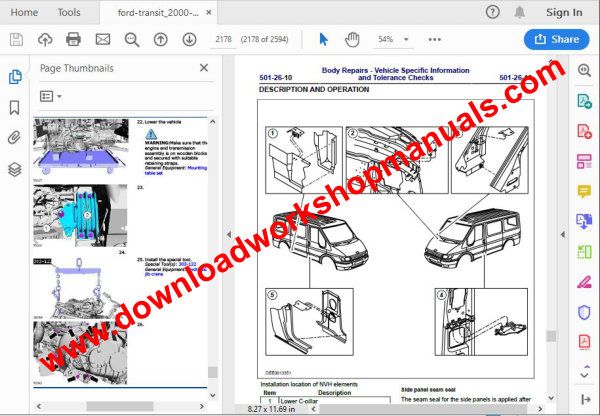View notifications bell icon

[519, 12]
